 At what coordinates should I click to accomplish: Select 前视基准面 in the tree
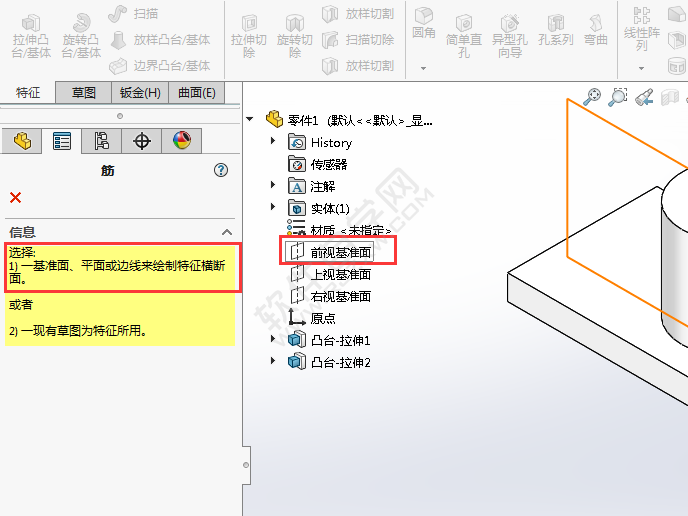tap(330, 252)
